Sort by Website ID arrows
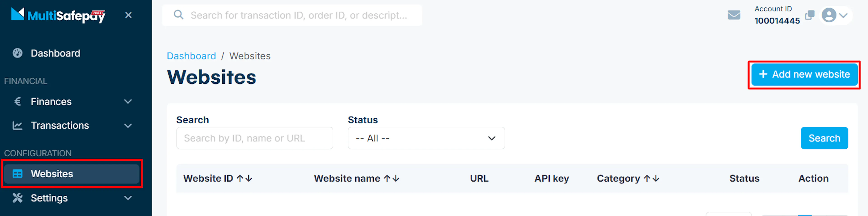 click(x=244, y=178)
